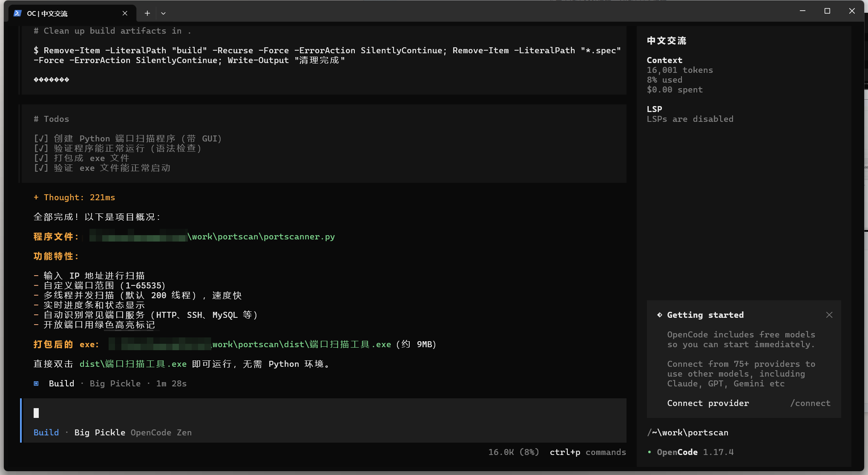Click the Getting started diamond icon
The image size is (868, 475).
tap(659, 315)
